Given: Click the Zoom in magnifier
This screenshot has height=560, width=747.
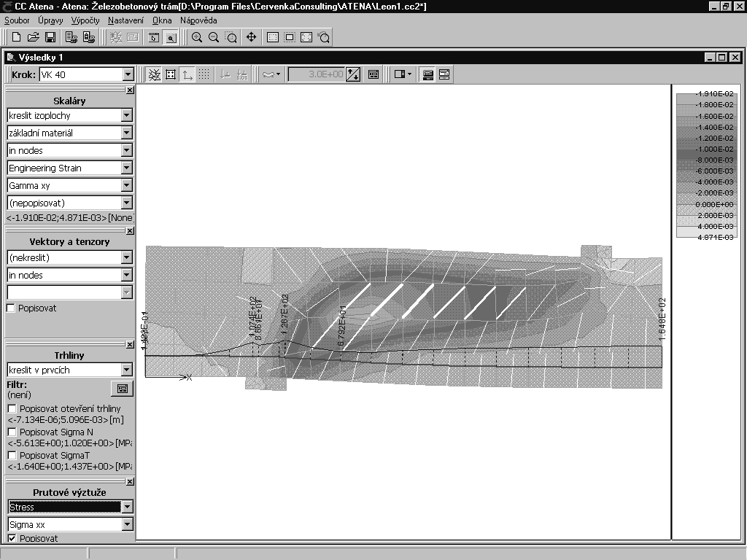Looking at the screenshot, I should click(197, 37).
